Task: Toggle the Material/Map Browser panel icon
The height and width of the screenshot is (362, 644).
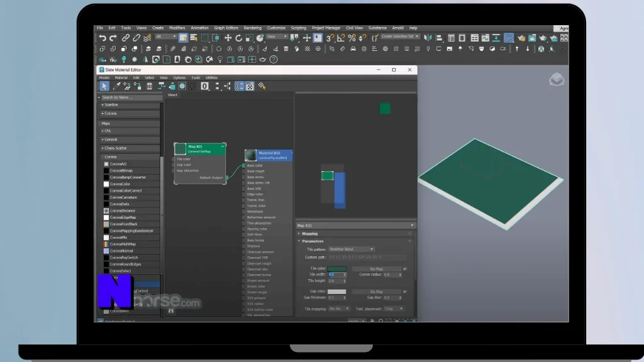Action: (x=240, y=86)
